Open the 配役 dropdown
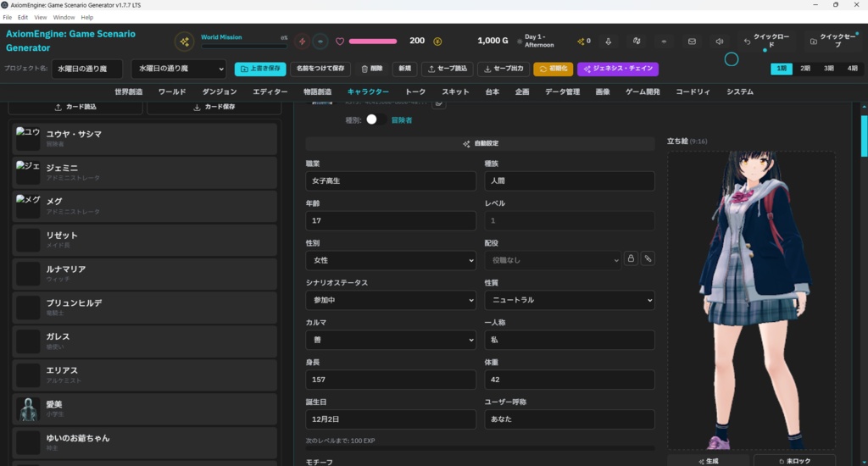This screenshot has height=466, width=868. point(553,260)
